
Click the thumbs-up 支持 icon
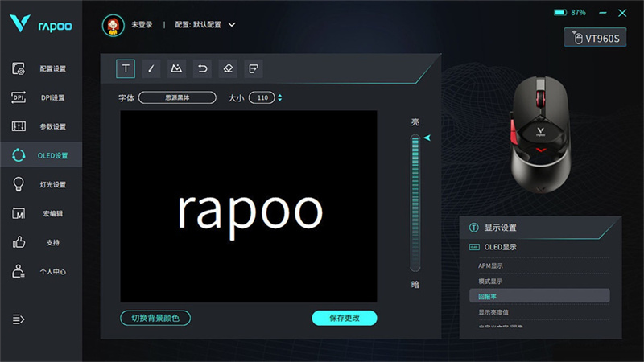click(x=19, y=242)
